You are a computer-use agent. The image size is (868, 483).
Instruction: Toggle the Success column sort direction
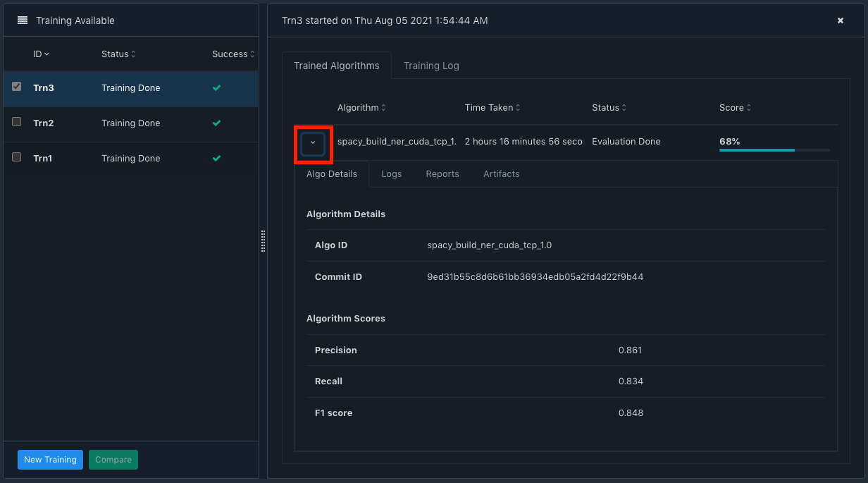232,54
